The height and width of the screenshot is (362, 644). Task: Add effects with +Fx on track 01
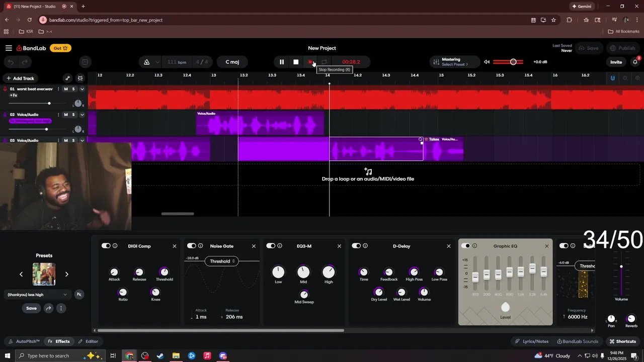[14, 95]
